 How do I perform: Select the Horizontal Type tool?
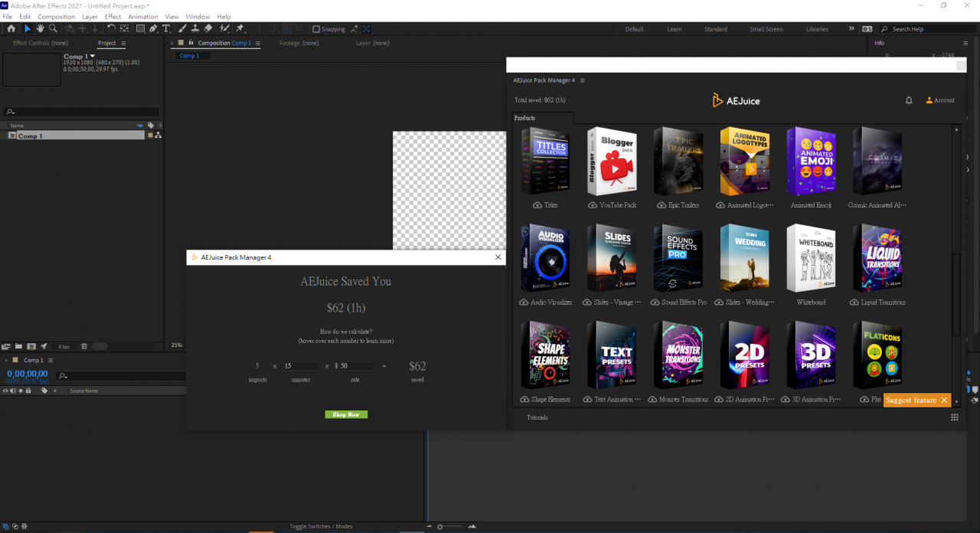point(166,29)
